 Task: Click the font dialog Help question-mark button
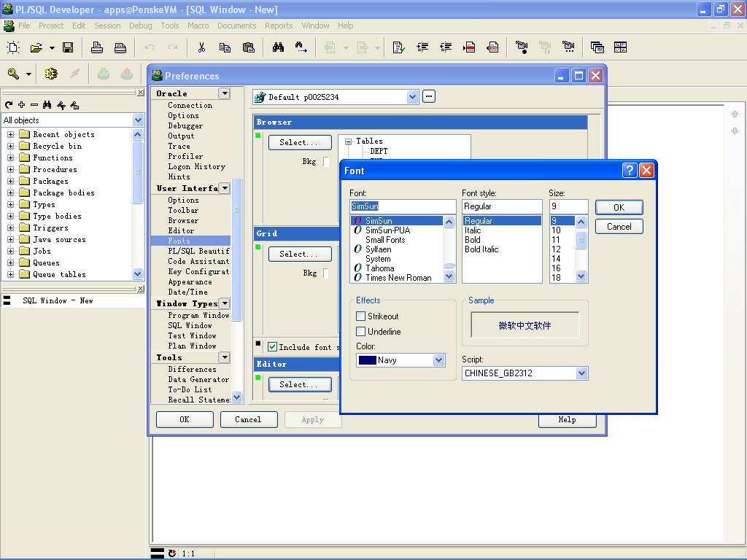click(630, 170)
